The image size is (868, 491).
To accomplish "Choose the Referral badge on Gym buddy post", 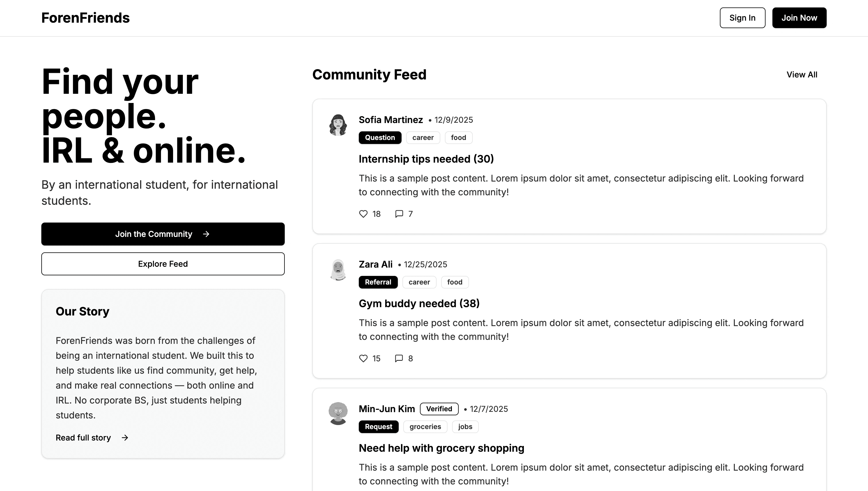I will point(378,282).
